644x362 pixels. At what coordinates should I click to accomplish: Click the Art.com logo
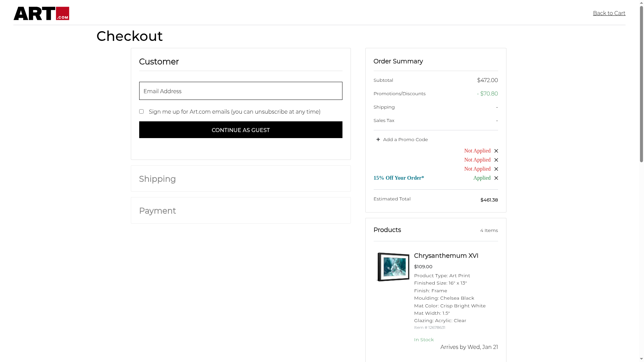[x=41, y=13]
